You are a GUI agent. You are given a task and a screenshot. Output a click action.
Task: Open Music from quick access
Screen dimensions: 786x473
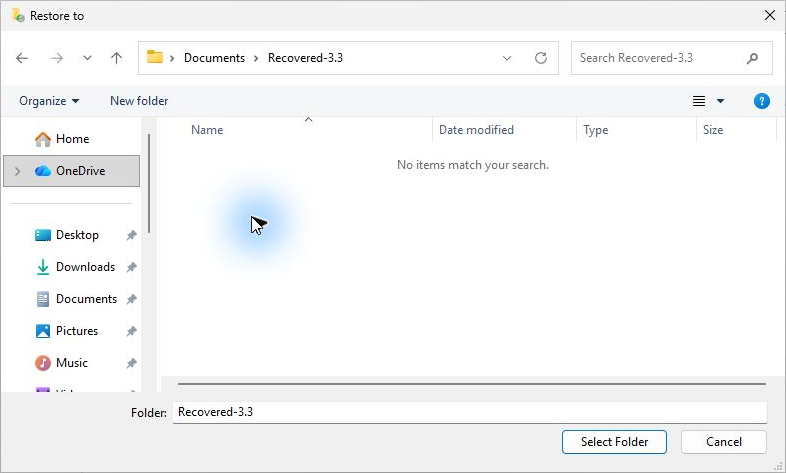pos(61,363)
